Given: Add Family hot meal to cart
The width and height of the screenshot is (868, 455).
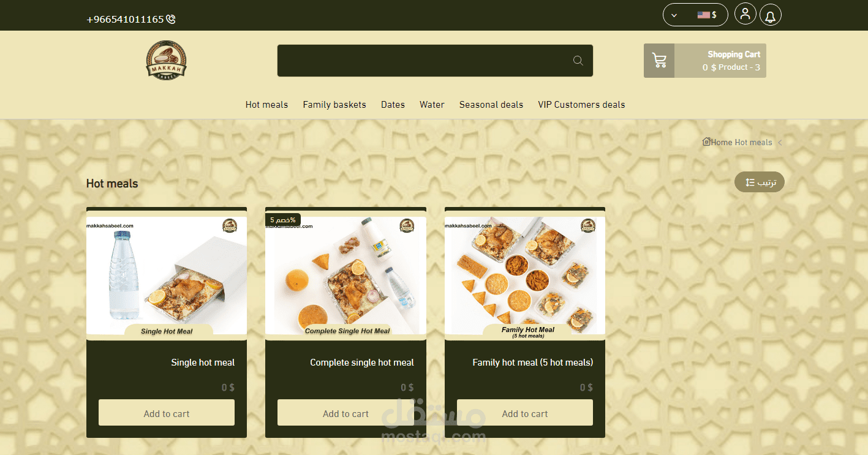Looking at the screenshot, I should 525,413.
